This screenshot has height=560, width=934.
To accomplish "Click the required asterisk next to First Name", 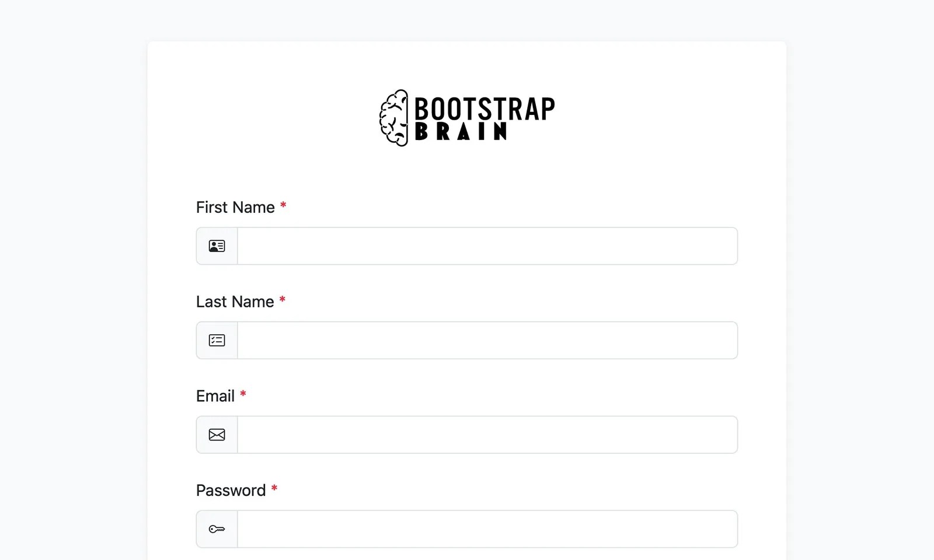I will 283,206.
